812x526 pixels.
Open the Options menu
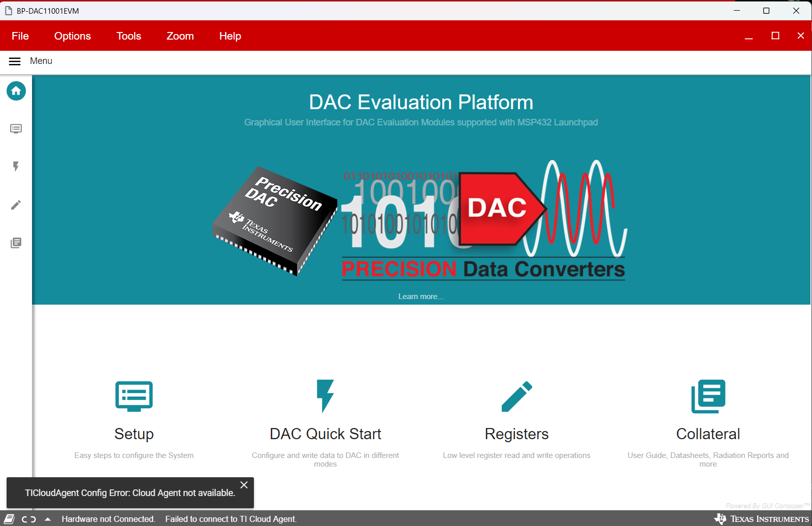(x=73, y=36)
